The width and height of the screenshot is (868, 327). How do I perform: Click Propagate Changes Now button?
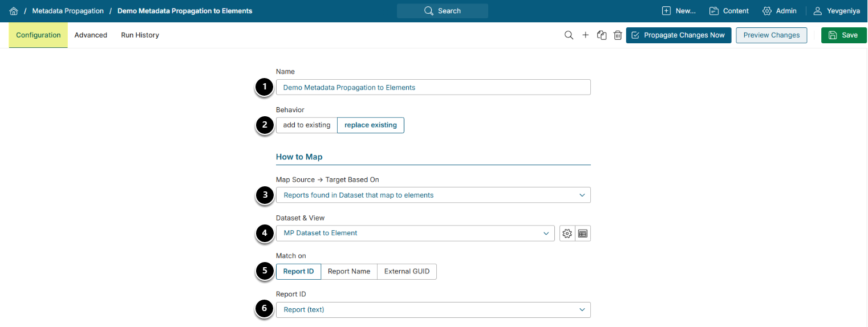tap(678, 35)
